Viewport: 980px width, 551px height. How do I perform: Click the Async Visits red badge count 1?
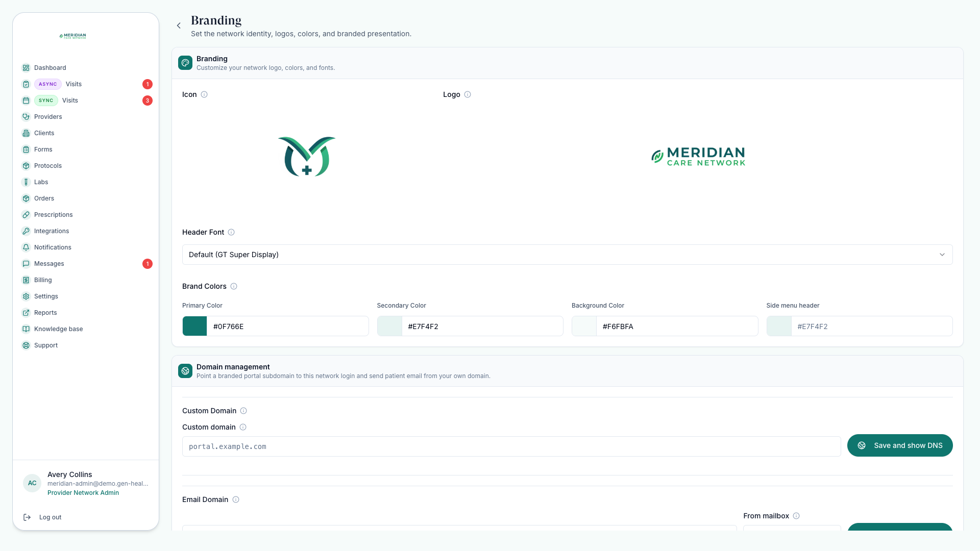point(148,84)
